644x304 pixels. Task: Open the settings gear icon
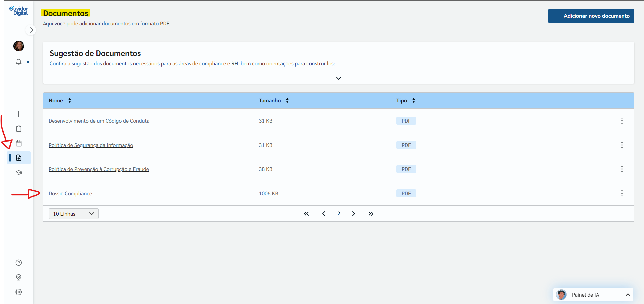point(19,292)
